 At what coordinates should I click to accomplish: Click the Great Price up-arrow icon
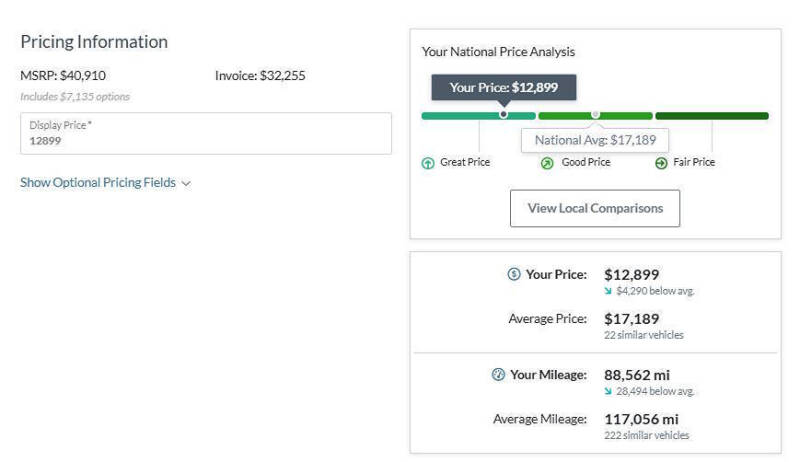click(x=428, y=163)
